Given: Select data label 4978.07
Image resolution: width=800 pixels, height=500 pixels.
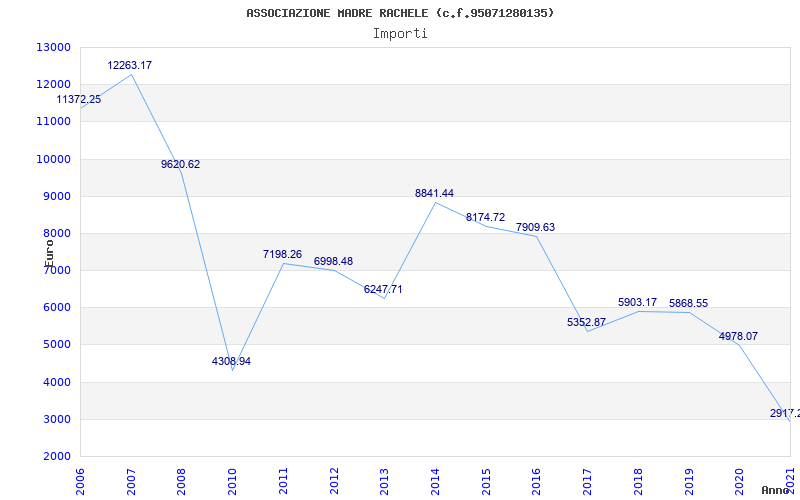Looking at the screenshot, I should pos(738,336).
